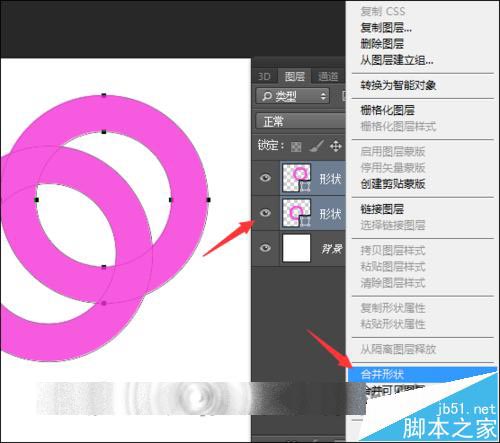Click the lock transparent pixels icon
500x443 pixels.
pos(296,146)
